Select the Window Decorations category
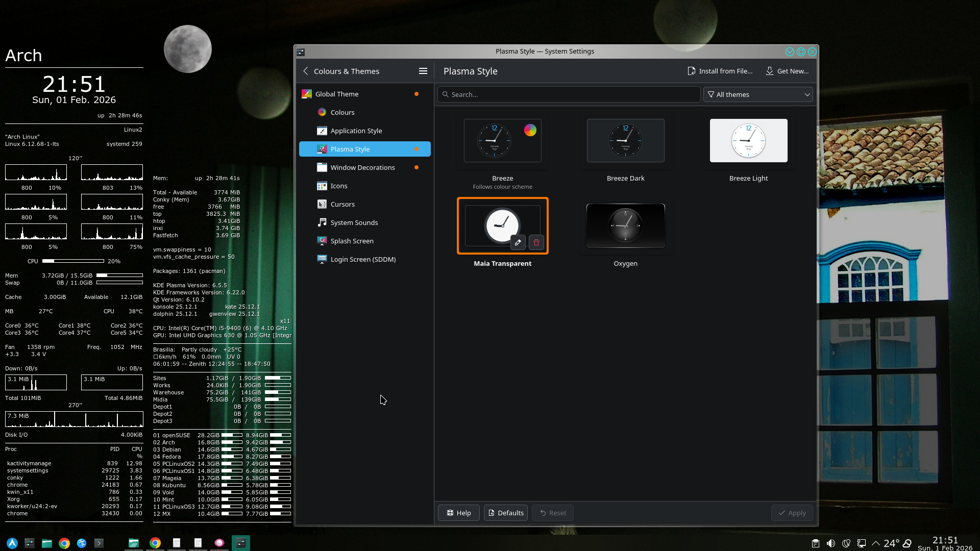Image resolution: width=980 pixels, height=551 pixels. (362, 168)
